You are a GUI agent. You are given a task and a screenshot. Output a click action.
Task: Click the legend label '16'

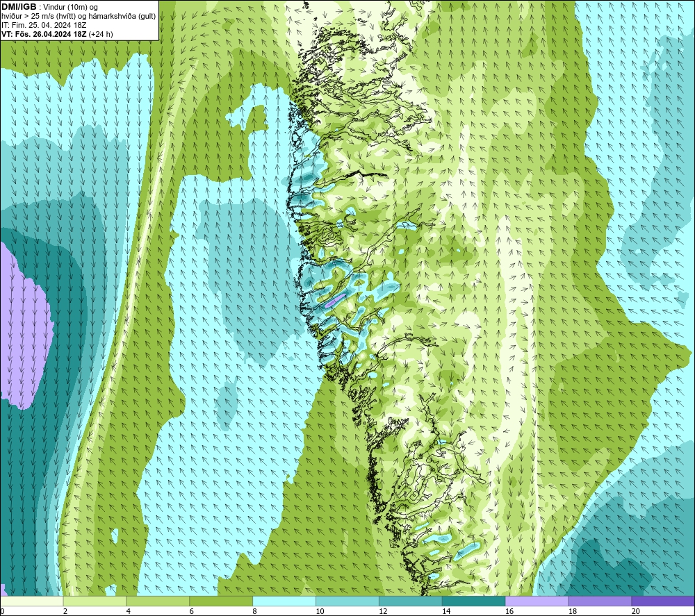(509, 612)
